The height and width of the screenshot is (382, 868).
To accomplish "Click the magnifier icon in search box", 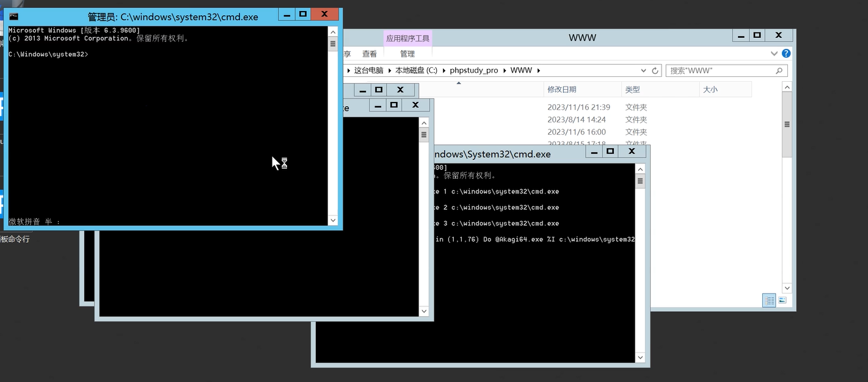I will click(779, 71).
